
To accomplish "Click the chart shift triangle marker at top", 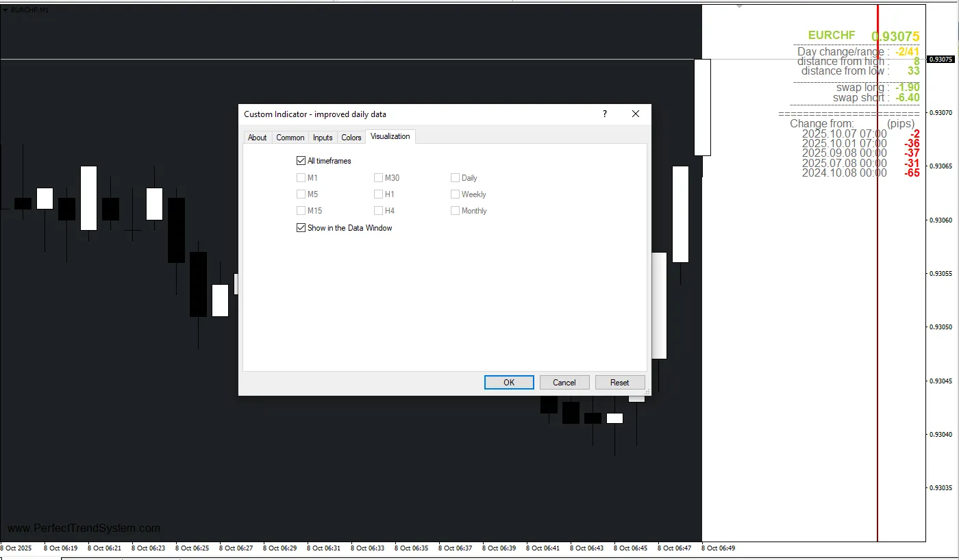I will [739, 6].
